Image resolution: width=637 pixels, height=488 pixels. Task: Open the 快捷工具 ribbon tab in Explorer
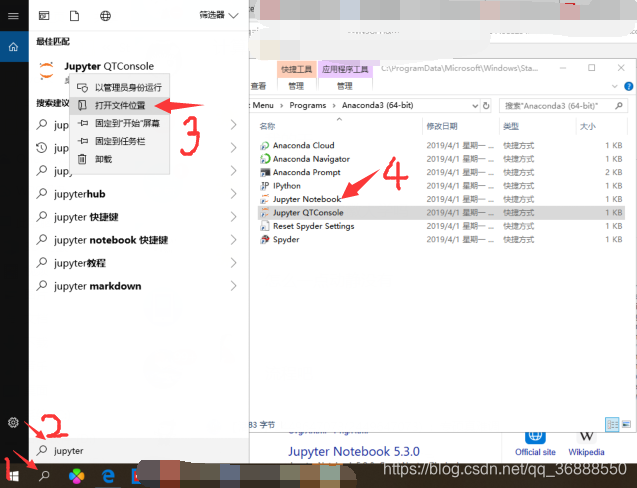point(297,69)
